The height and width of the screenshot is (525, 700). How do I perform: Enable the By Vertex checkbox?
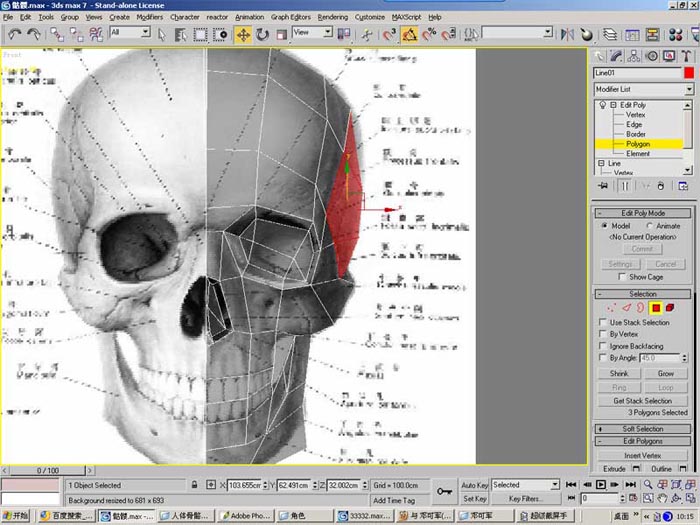coord(603,334)
